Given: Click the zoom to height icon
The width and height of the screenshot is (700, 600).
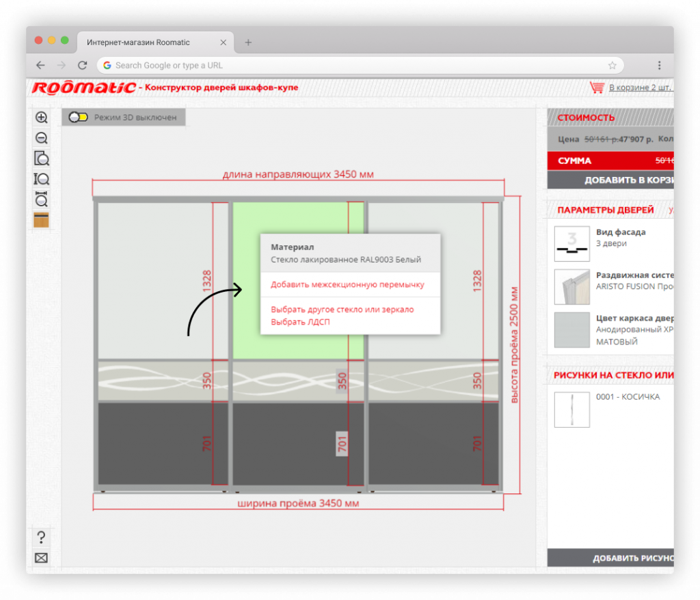Looking at the screenshot, I should (42, 179).
